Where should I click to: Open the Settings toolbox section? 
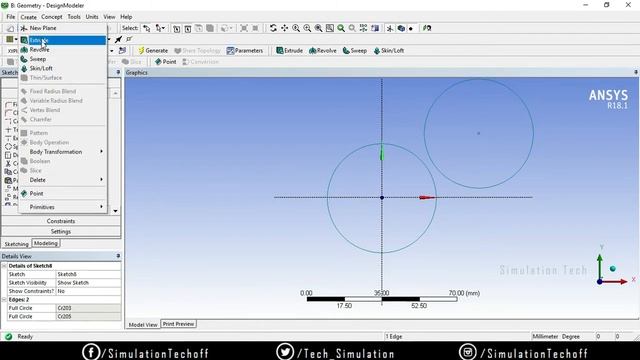click(61, 231)
